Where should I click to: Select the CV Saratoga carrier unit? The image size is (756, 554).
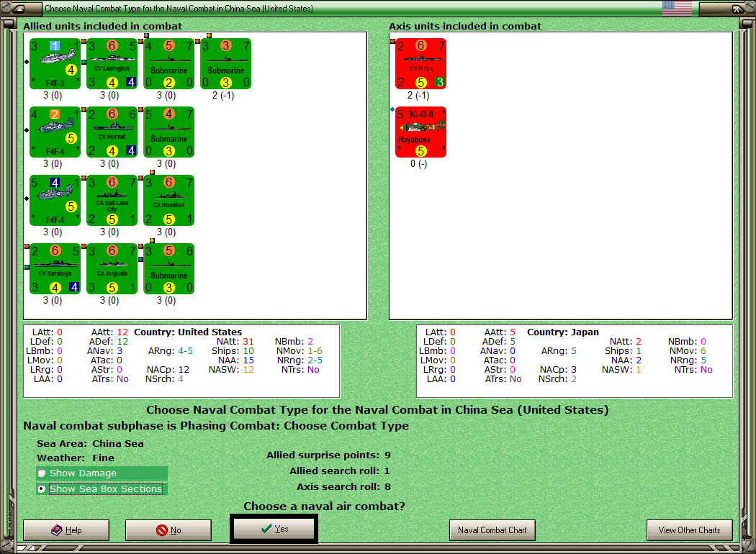pyautogui.click(x=55, y=269)
